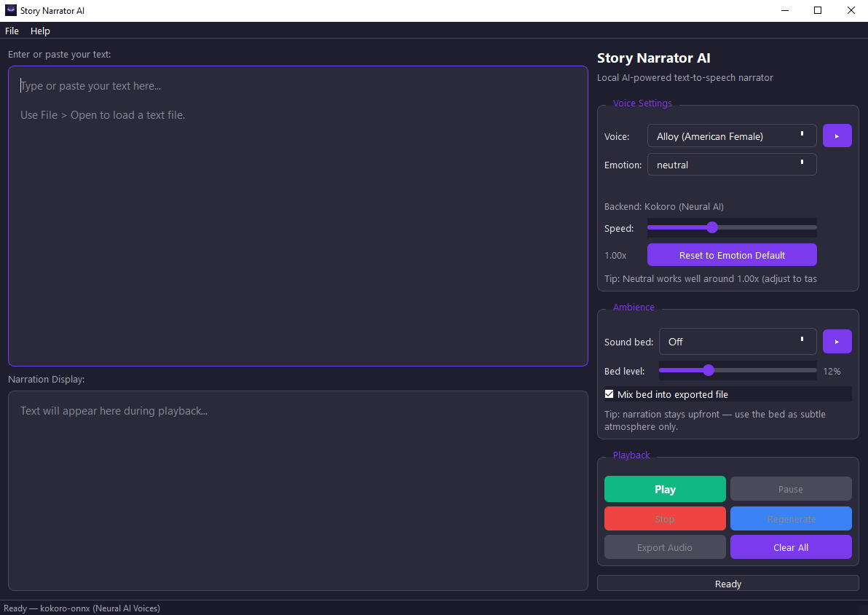868x615 pixels.
Task: Toggle Mix bed into exported file checkbox
Action: 609,394
